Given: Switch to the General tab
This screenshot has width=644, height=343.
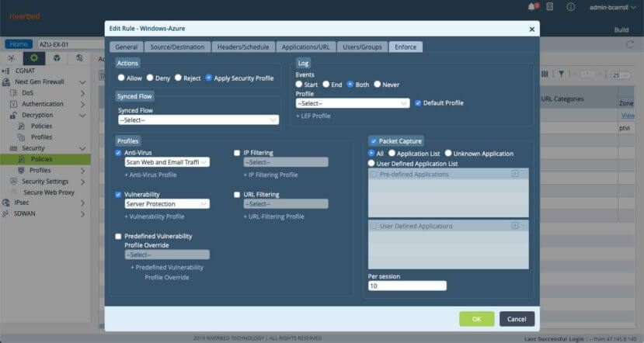Looking at the screenshot, I should 126,47.
